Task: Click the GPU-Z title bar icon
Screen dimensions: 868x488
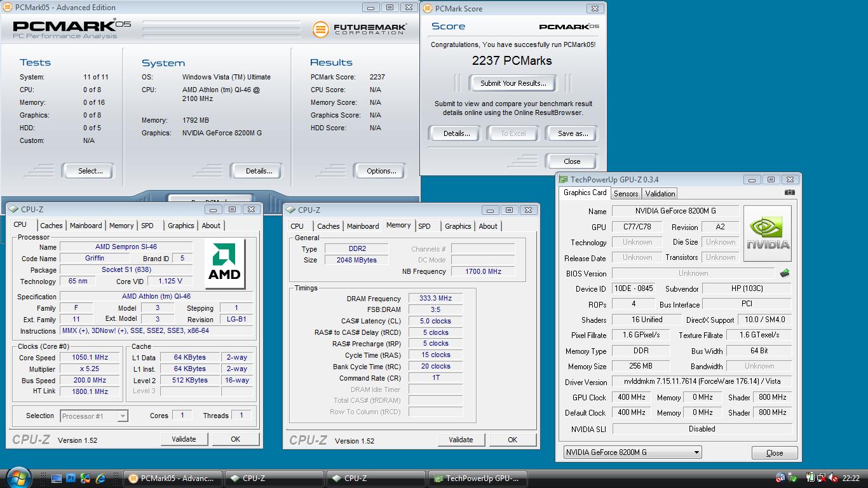Action: coord(563,180)
